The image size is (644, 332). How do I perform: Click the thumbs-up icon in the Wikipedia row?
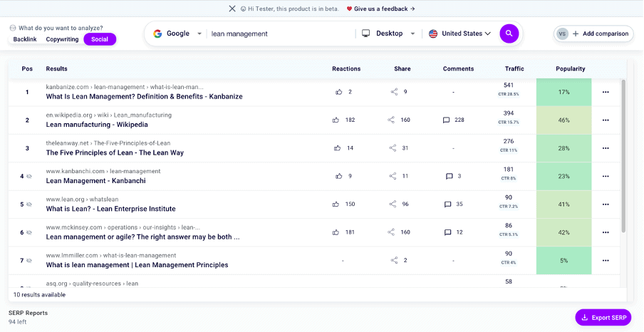336,120
